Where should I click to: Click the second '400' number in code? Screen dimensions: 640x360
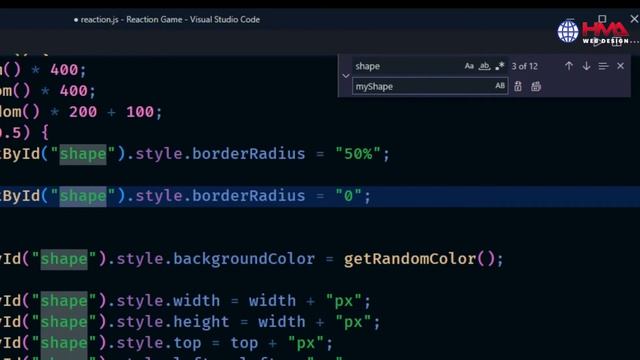tap(73, 91)
